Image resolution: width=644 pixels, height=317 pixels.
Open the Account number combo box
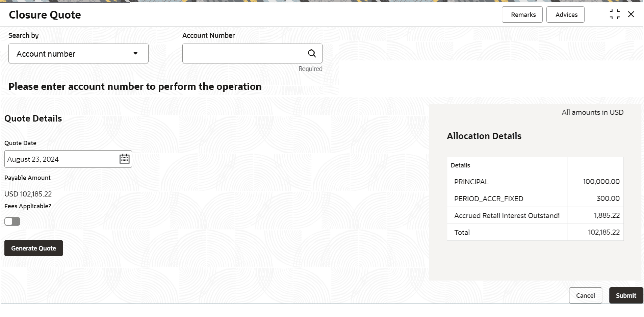pyautogui.click(x=78, y=53)
